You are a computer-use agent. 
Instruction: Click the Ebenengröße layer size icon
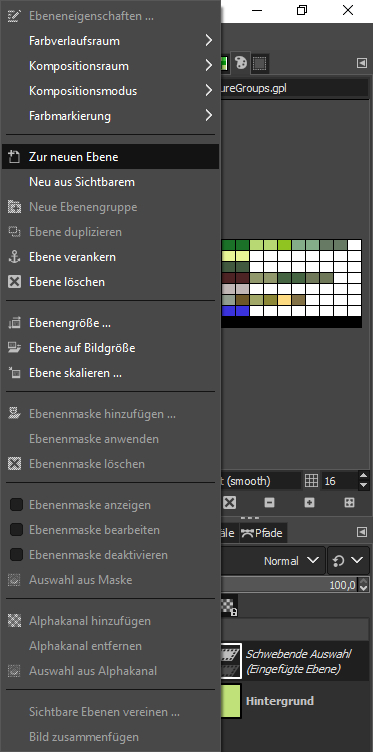15,323
